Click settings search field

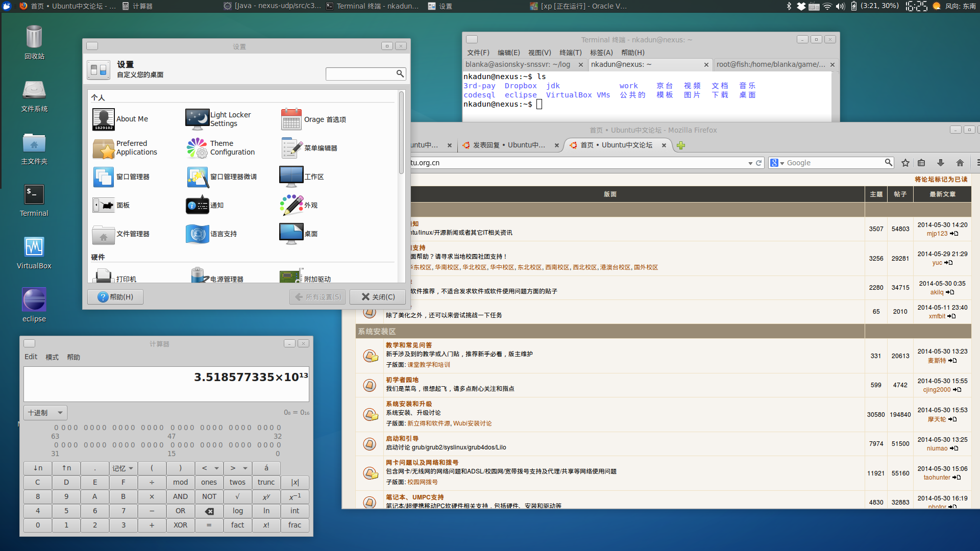tap(365, 74)
